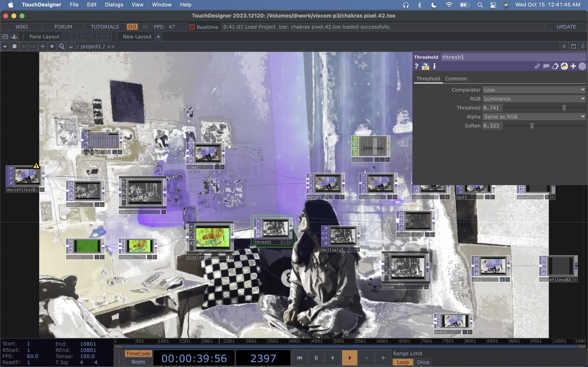Click the UPDATE button

[566, 27]
